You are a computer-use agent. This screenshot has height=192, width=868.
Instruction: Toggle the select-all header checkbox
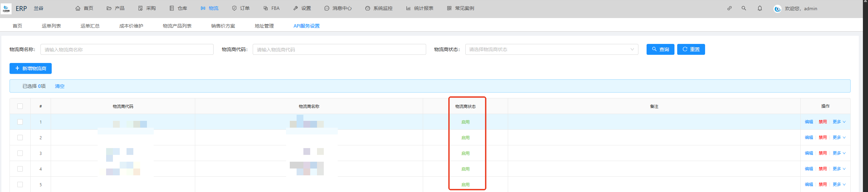(20, 106)
